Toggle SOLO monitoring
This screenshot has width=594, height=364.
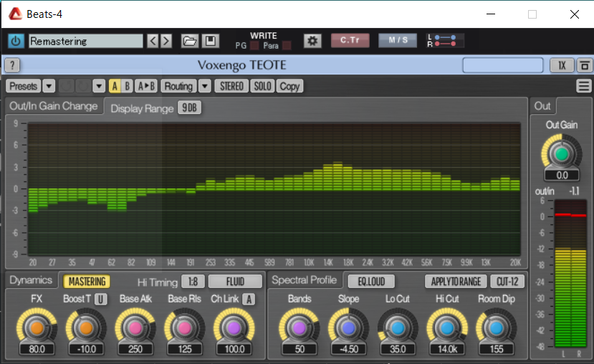click(262, 87)
